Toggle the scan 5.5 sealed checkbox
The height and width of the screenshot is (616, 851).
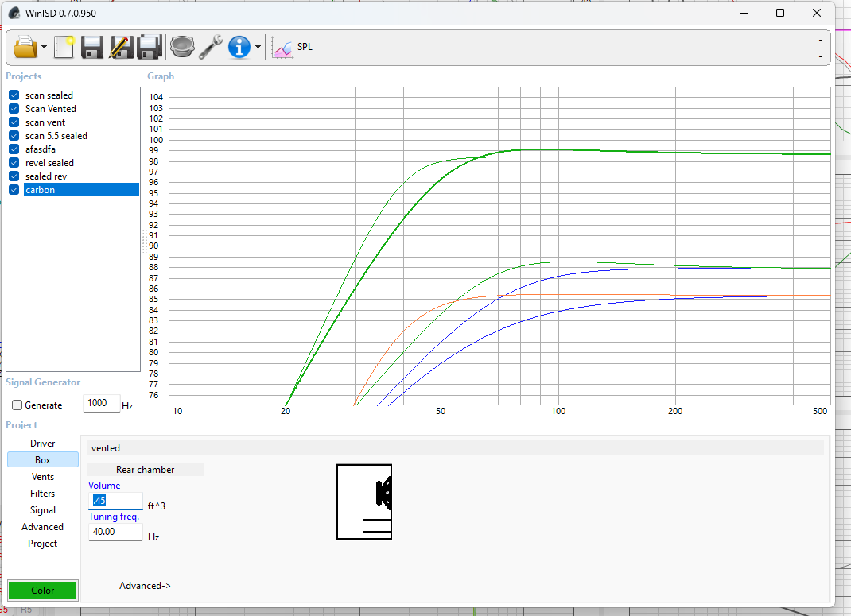[x=14, y=136]
